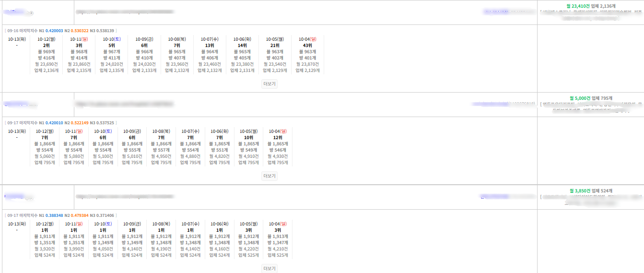Screen dimensions: 644x273
Task: Click the 블 967개 value
Action: click(112, 52)
